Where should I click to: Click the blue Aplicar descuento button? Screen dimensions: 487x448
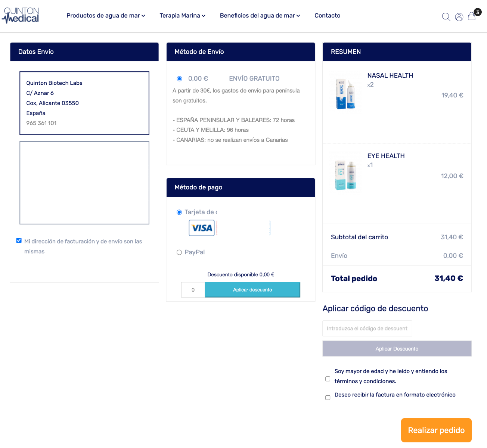(252, 290)
